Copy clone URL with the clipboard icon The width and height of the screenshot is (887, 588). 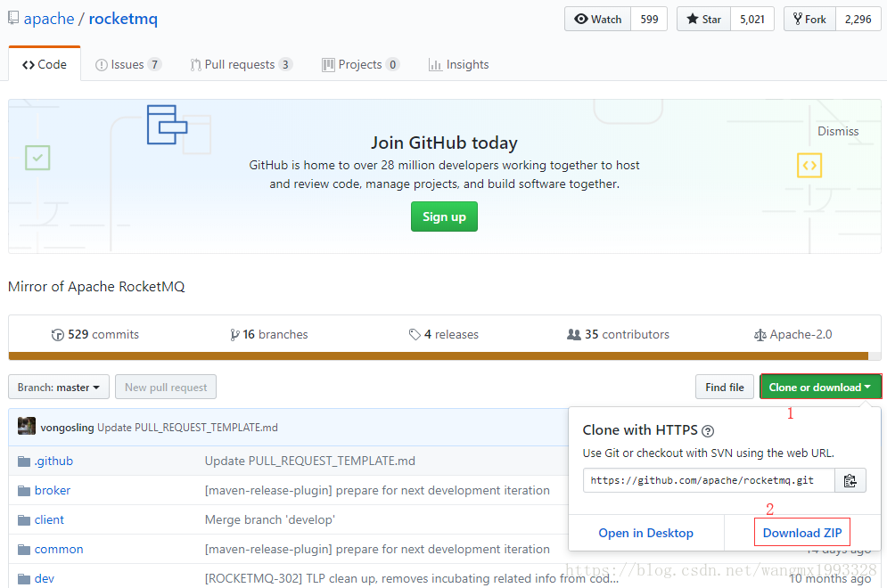click(x=850, y=480)
